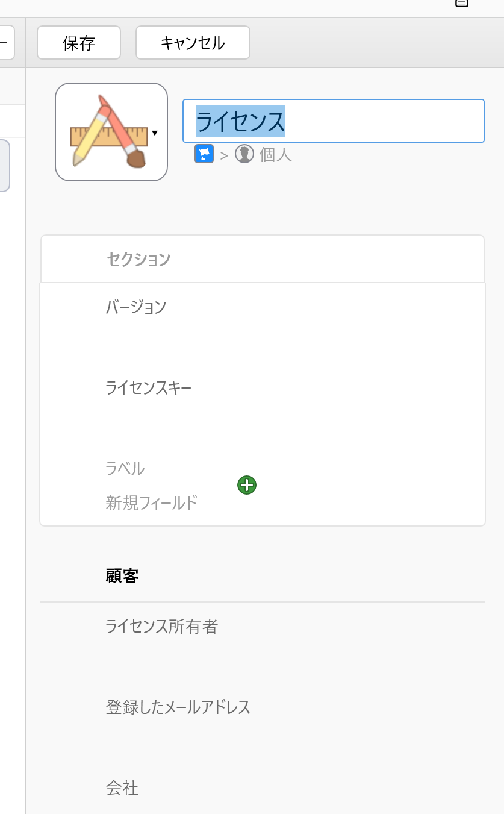Click the 会社 field

pyautogui.click(x=122, y=787)
